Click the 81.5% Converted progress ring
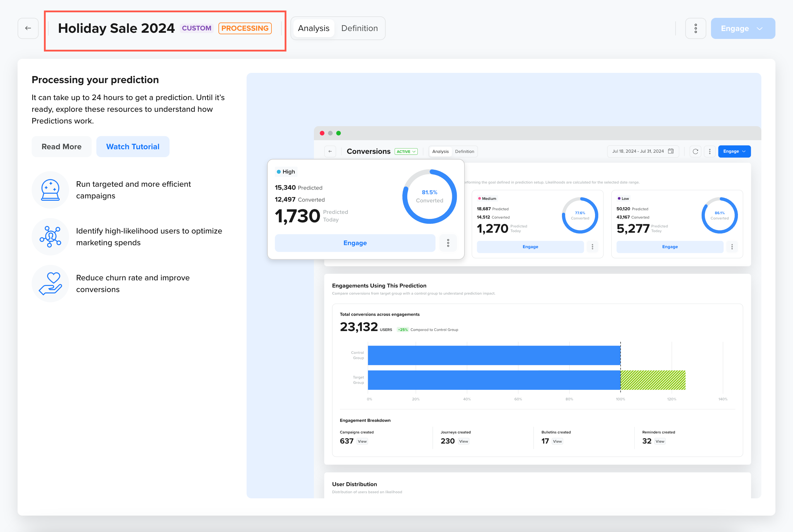 [x=429, y=196]
